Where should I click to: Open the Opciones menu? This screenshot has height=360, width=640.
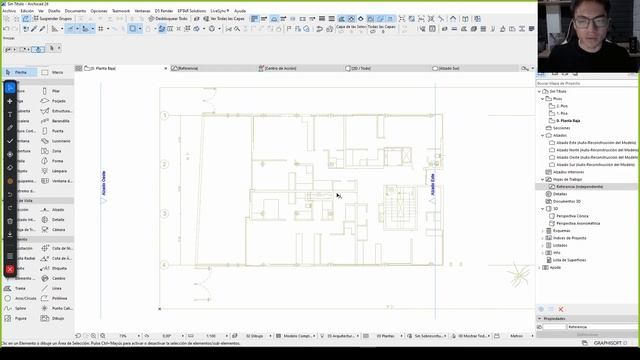(99, 11)
